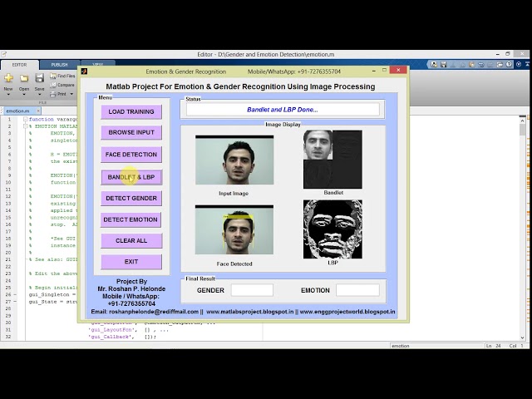Click 'www.enggprojectworld.blogspot.in' text

pos(347,312)
